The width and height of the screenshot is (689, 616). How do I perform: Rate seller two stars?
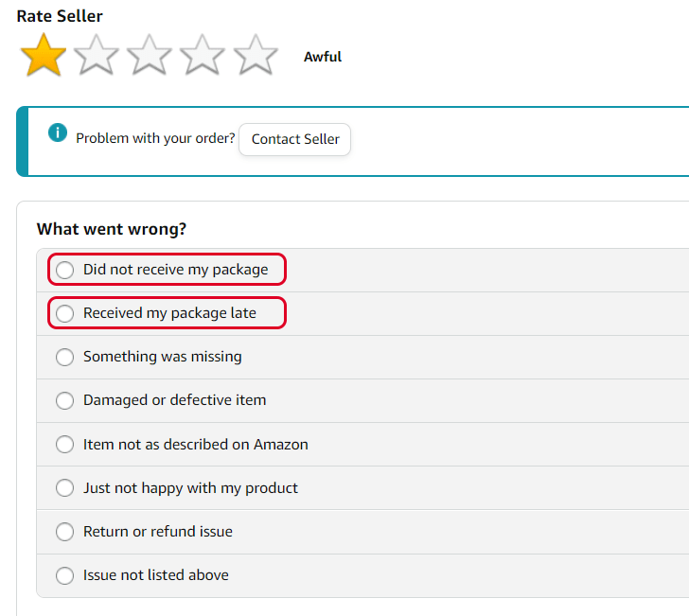pos(97,56)
